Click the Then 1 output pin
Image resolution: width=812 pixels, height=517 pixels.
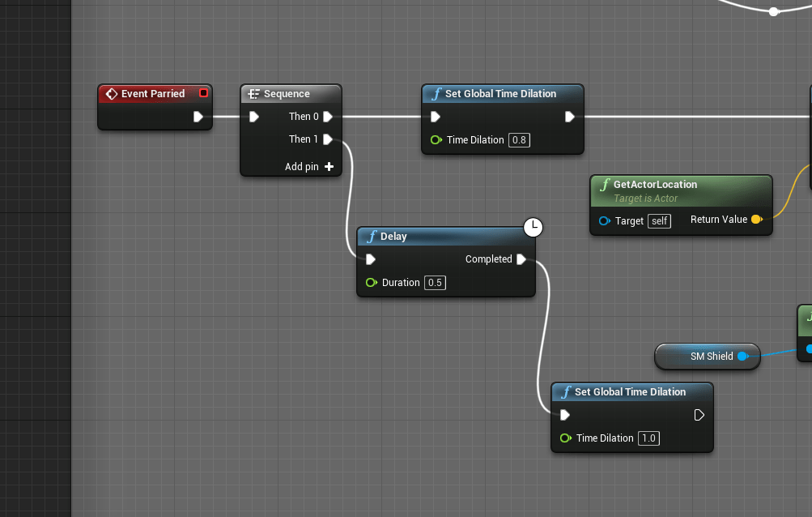pyautogui.click(x=328, y=139)
